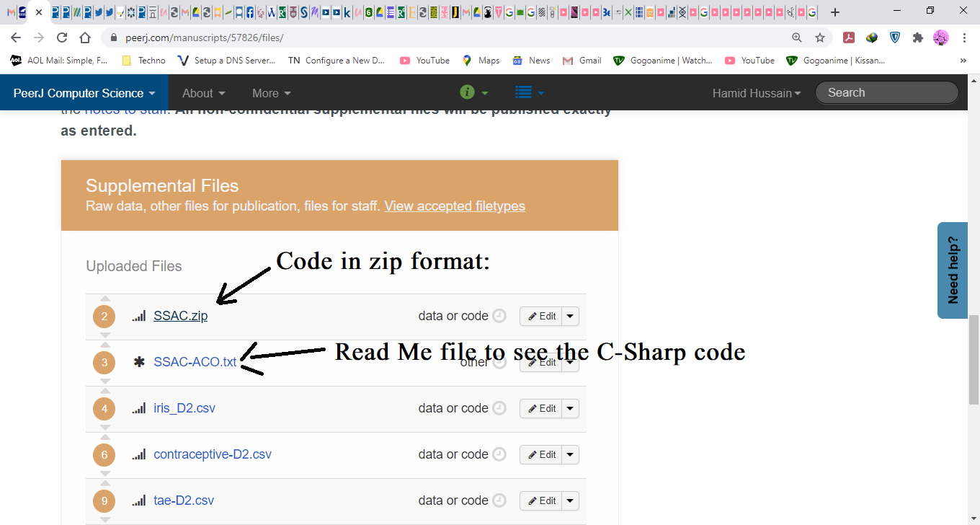Open the More menu
980x525 pixels.
point(272,93)
